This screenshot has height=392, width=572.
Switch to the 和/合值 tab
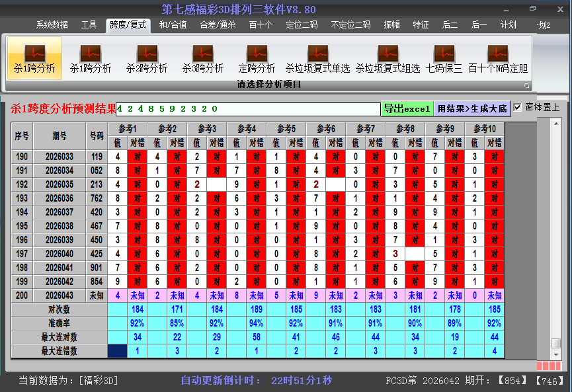pos(174,25)
